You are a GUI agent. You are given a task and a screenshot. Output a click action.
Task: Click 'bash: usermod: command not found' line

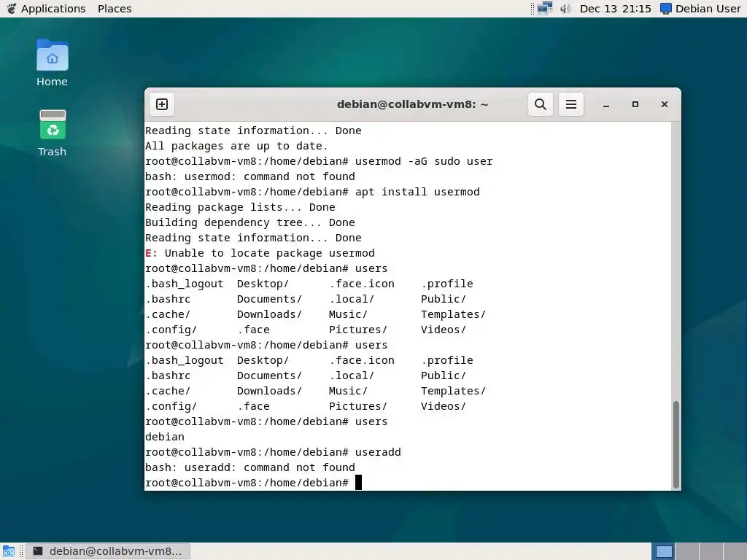(x=250, y=176)
